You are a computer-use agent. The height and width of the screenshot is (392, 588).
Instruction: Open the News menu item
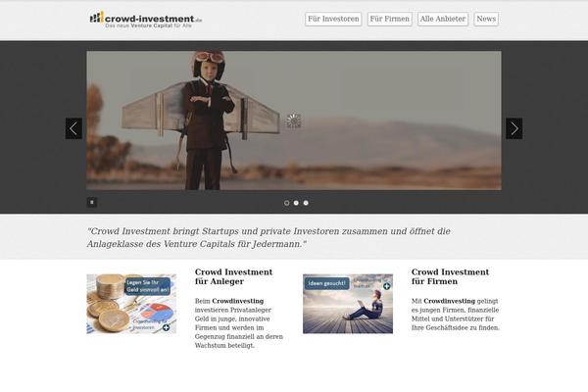[486, 19]
